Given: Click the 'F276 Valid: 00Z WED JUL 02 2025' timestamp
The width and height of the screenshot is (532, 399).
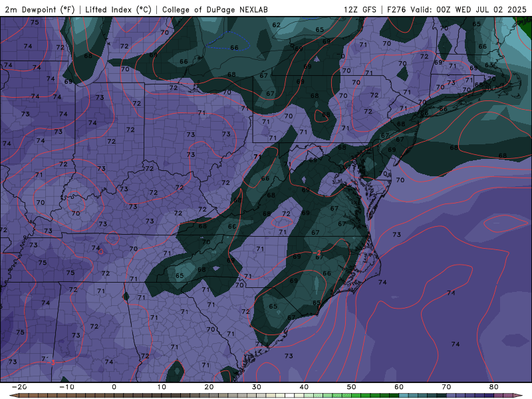Looking at the screenshot, I should click(x=457, y=10).
